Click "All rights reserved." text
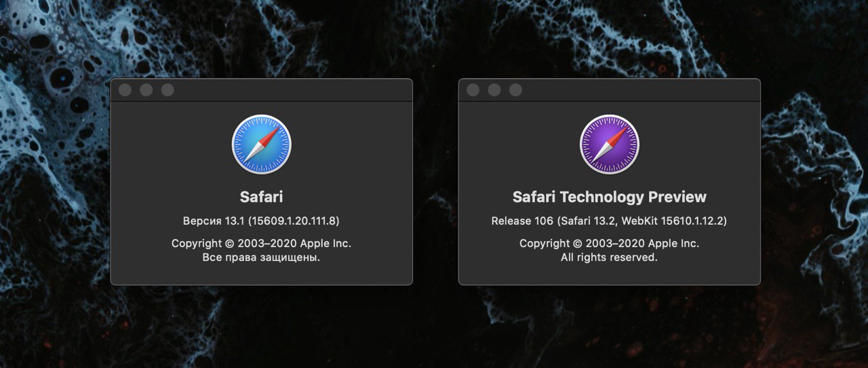 coord(609,258)
